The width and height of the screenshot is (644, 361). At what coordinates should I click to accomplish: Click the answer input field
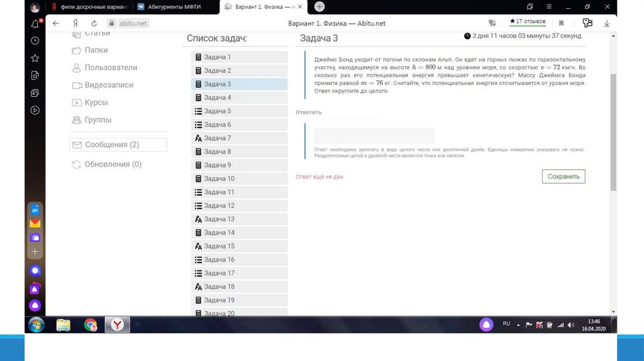coord(374,135)
